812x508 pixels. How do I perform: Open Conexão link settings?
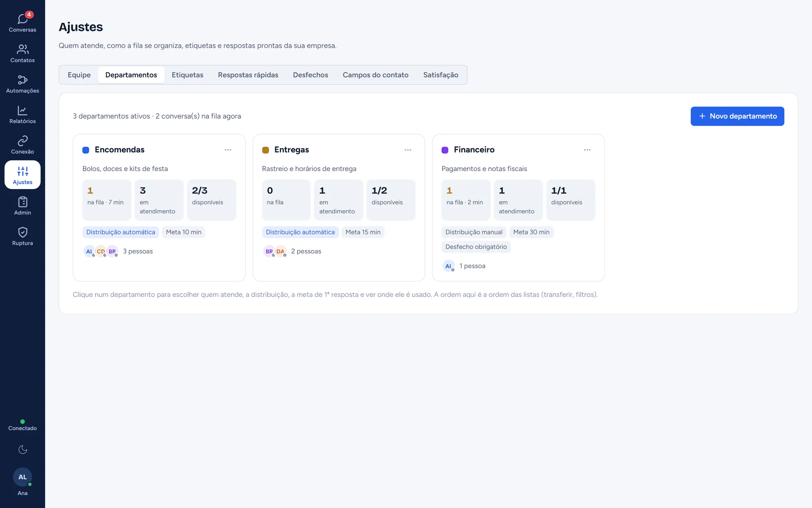(22, 144)
